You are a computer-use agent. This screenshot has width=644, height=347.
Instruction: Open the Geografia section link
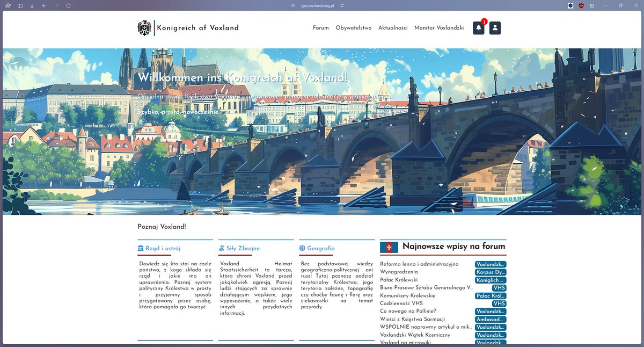[321, 248]
